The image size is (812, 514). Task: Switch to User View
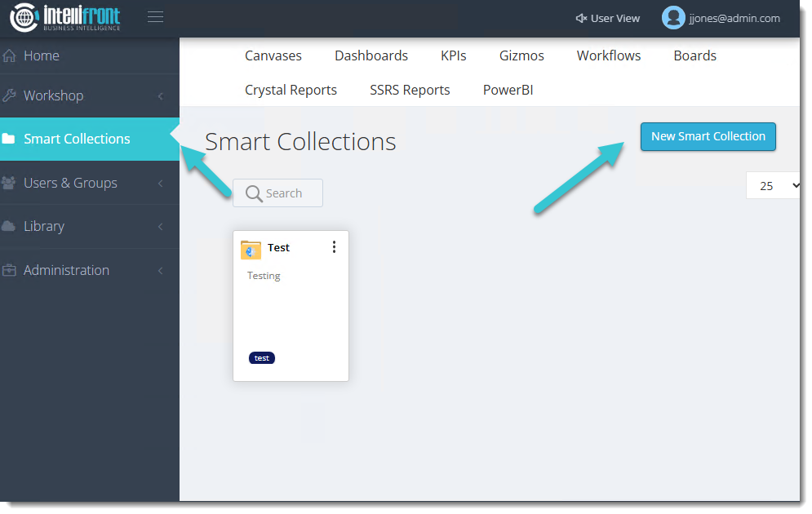point(607,18)
